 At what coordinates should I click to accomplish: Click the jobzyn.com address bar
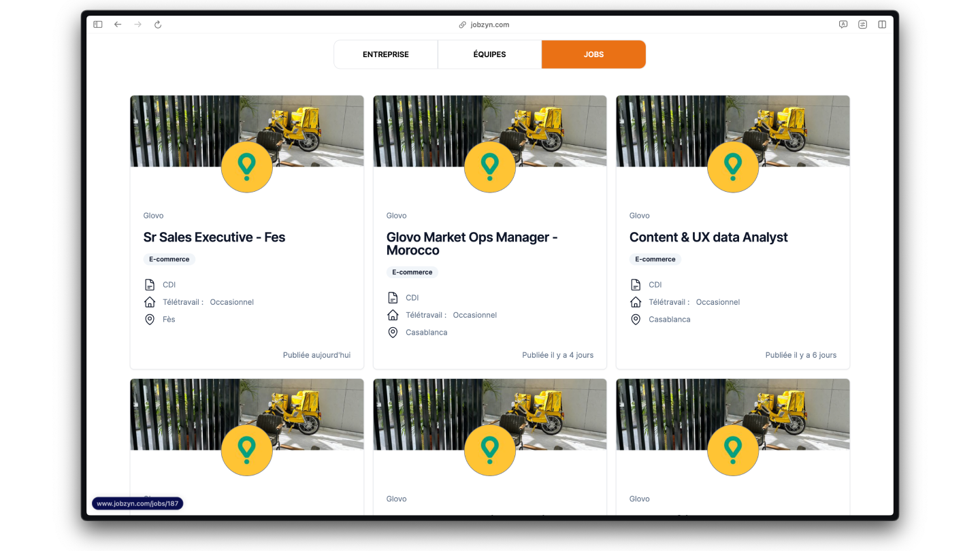tap(489, 24)
